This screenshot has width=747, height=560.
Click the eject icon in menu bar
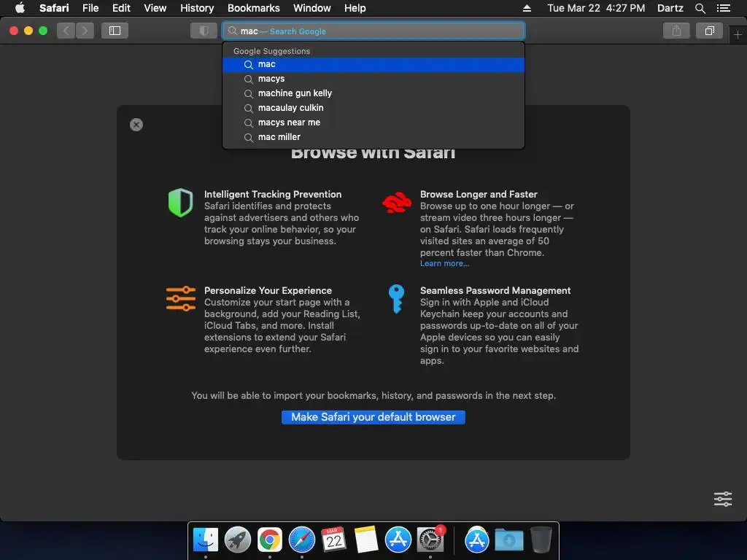point(527,8)
